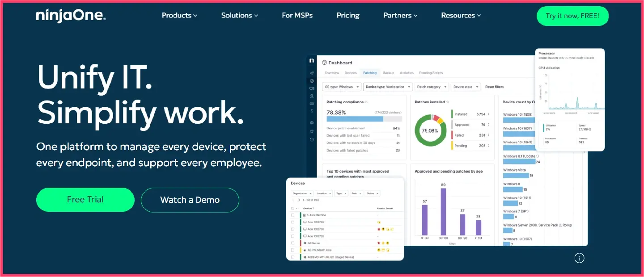Click the 'Try it now, FREE!' button

[572, 16]
